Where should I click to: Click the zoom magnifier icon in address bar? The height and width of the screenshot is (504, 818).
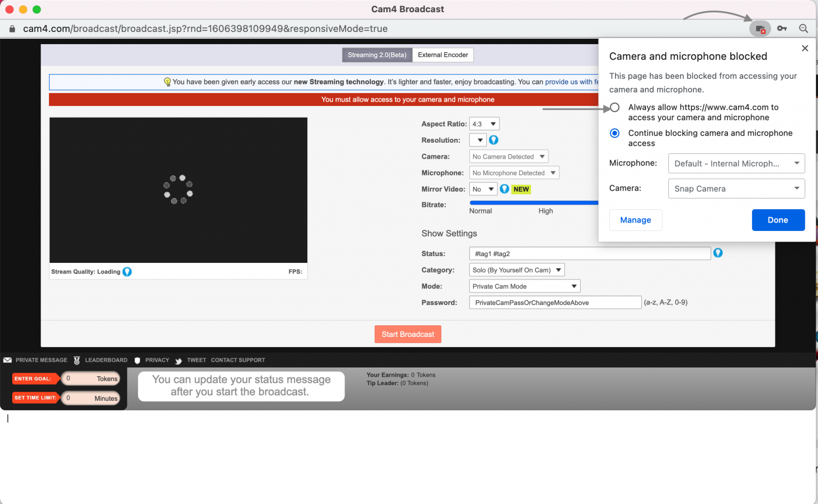click(x=804, y=29)
